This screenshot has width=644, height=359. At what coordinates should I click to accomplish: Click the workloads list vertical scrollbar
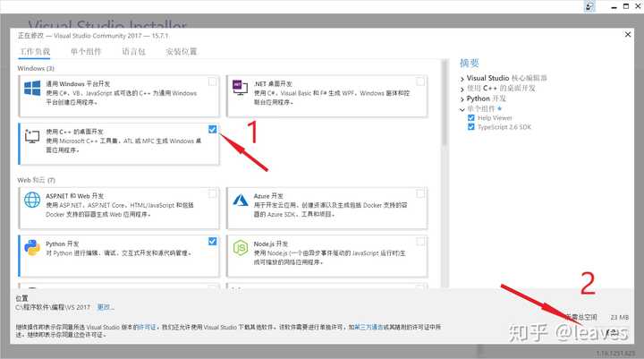click(444, 103)
